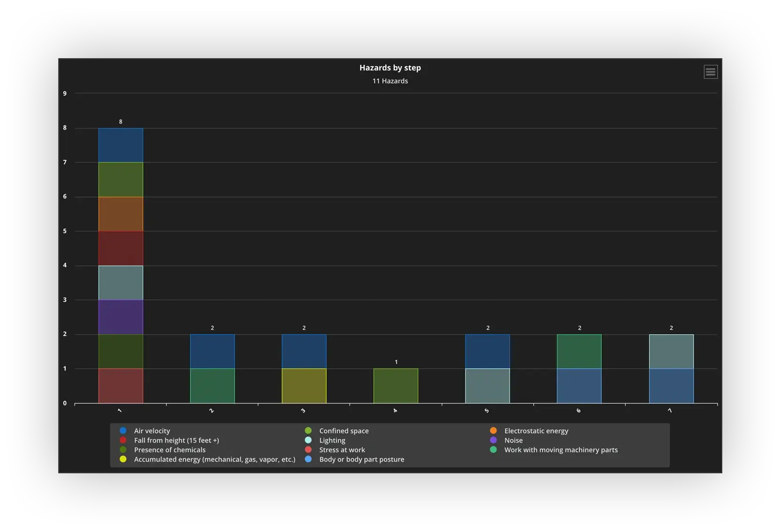The image size is (781, 532).
Task: Click the x-axis label for step 7
Action: (670, 410)
